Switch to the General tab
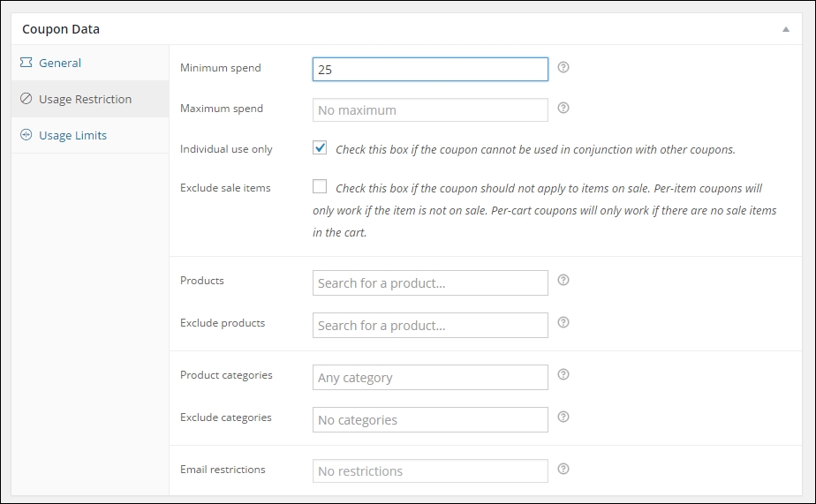816x504 pixels. [60, 63]
